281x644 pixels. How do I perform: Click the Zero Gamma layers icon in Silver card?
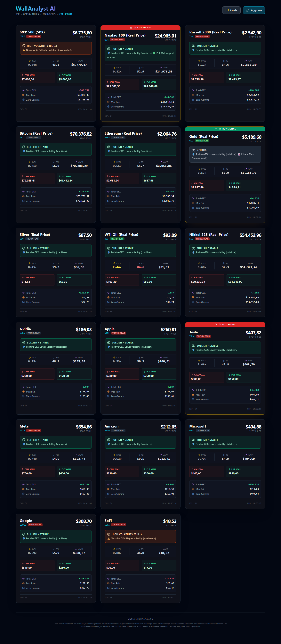coord(23,302)
